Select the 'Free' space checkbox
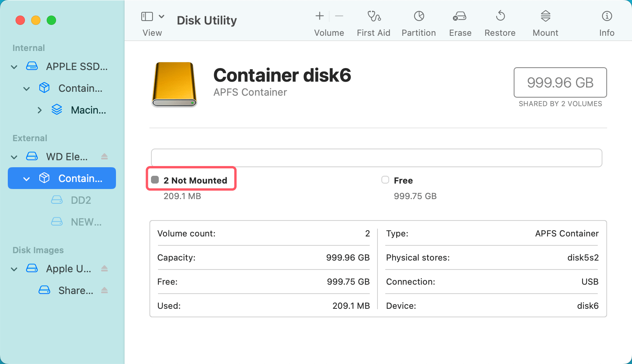Image resolution: width=632 pixels, height=364 pixels. 385,180
